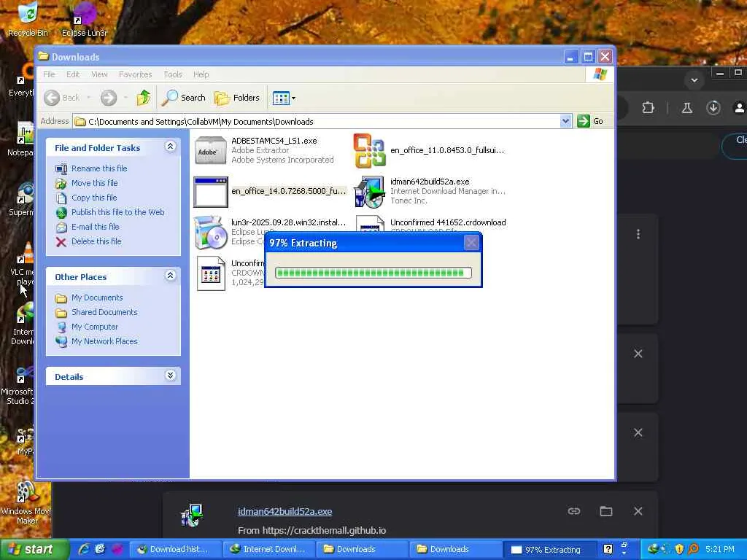Copy download link icon for idman642build52a.exe

tap(574, 511)
